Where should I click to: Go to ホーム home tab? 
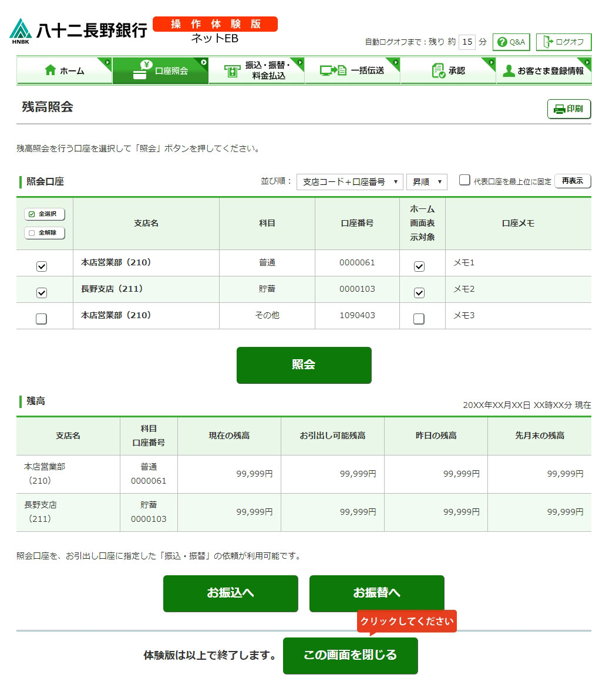click(x=64, y=70)
